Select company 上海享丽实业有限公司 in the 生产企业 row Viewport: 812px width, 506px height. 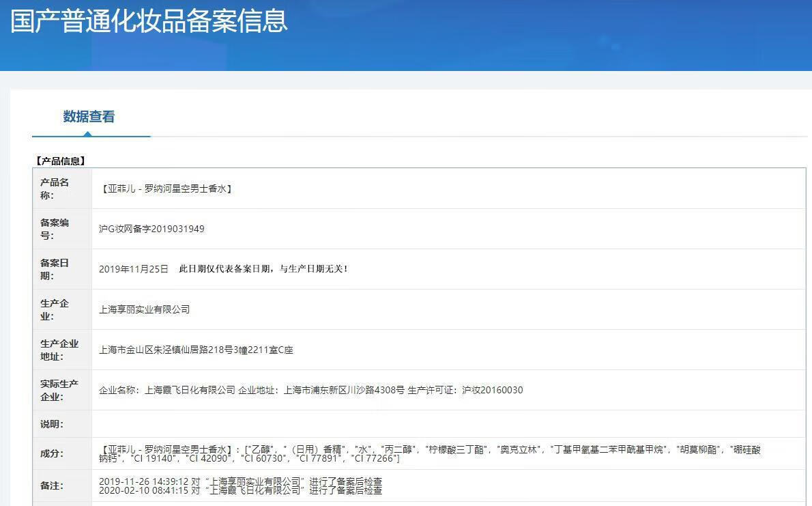[145, 309]
